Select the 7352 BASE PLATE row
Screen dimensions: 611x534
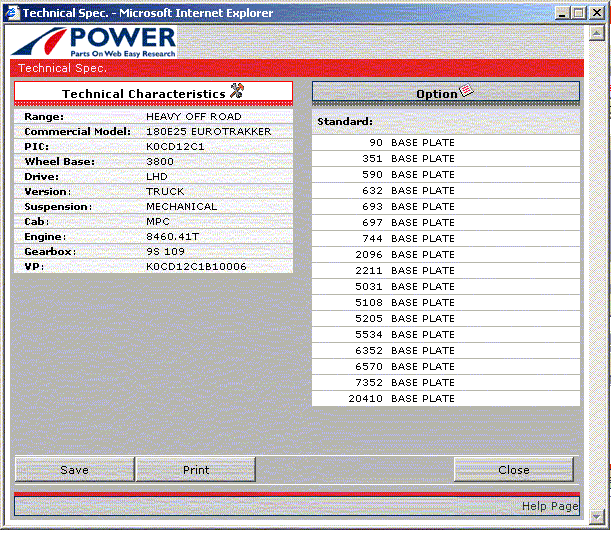(x=446, y=382)
